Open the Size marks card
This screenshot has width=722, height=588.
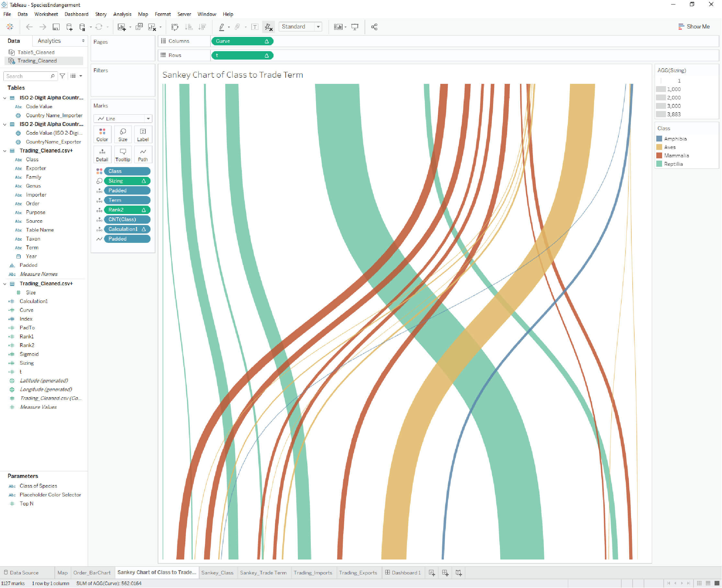click(x=123, y=134)
